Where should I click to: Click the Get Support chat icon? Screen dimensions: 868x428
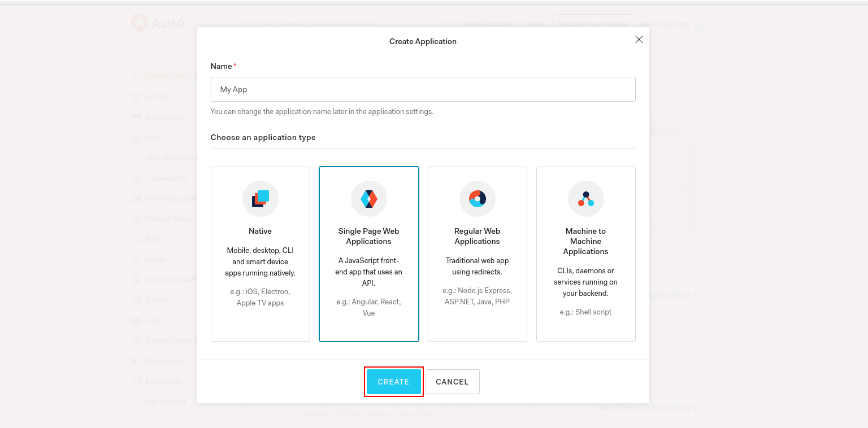[x=136, y=402]
